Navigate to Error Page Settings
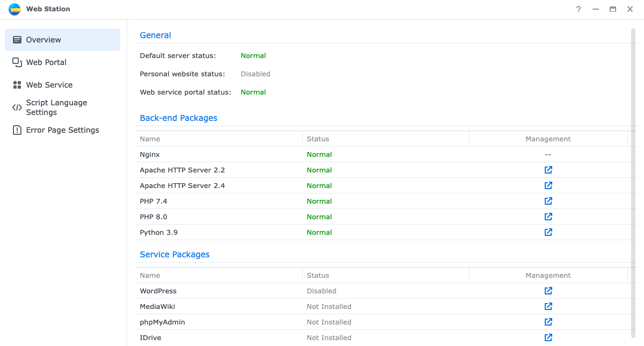The image size is (644, 346). click(x=62, y=130)
